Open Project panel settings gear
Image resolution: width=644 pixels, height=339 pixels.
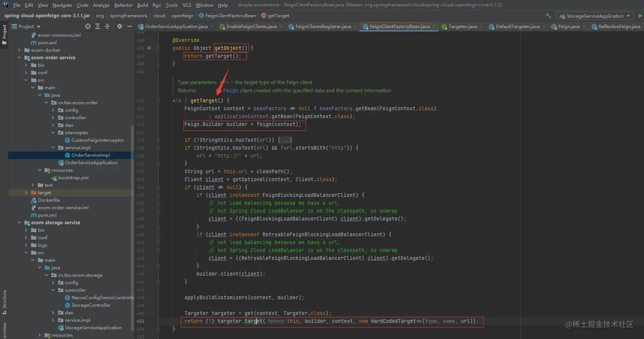pyautogui.click(x=120, y=26)
